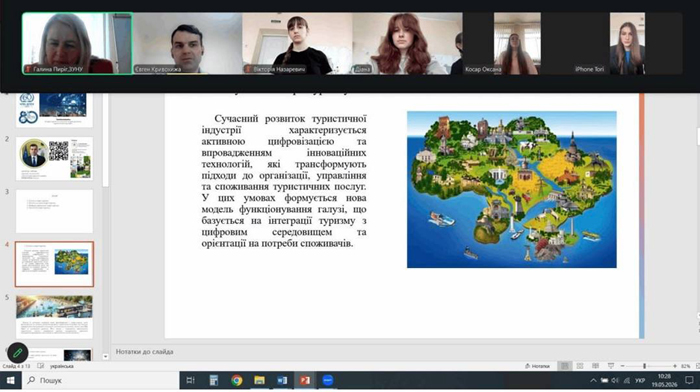
Task: Click zoom in plus button
Action: pyautogui.click(x=675, y=366)
